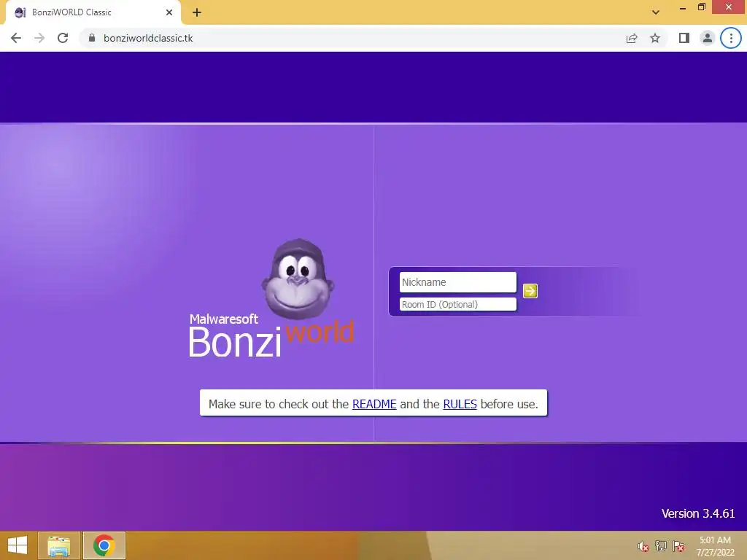View site info lock icon

pyautogui.click(x=92, y=38)
